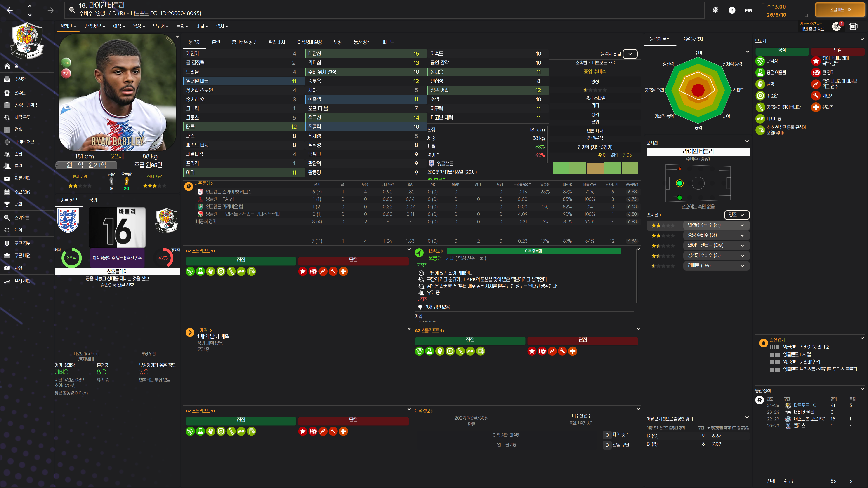Open the 능력치 비교 dropdown
Screen dimensions: 868x488
tap(630, 54)
